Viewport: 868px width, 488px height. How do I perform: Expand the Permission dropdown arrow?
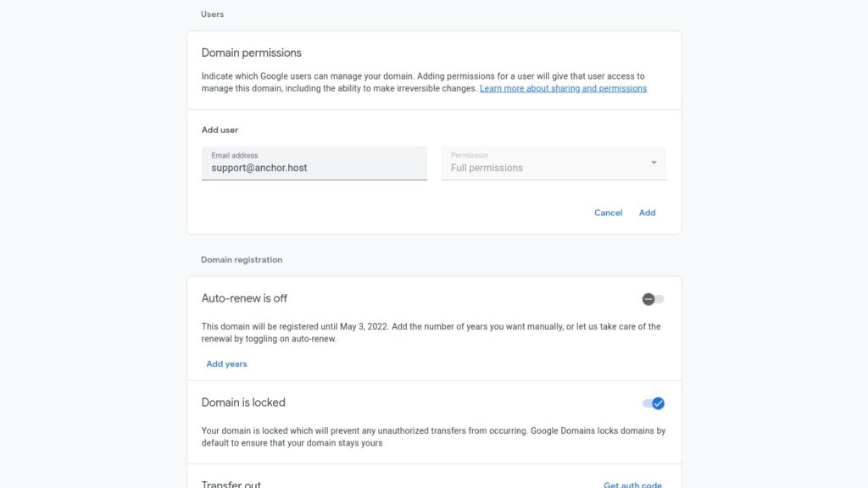point(654,163)
